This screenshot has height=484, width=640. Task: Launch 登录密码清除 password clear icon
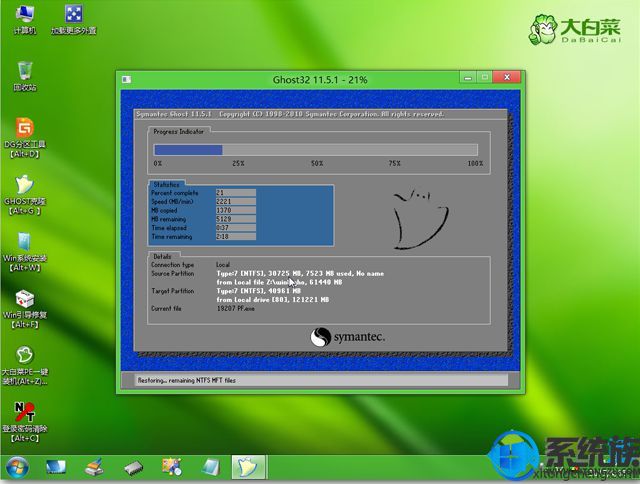[25, 422]
